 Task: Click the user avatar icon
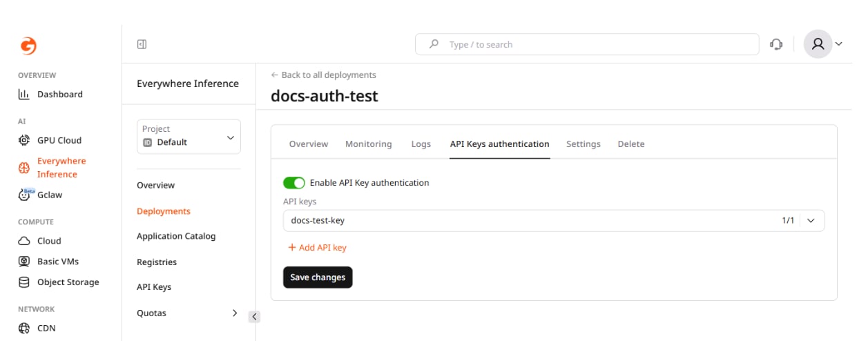coord(818,44)
